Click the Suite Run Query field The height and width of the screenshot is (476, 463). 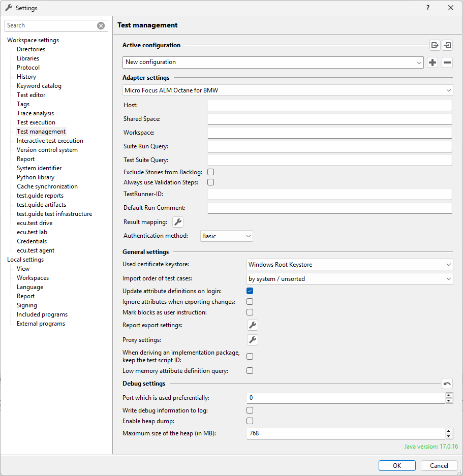(330, 146)
